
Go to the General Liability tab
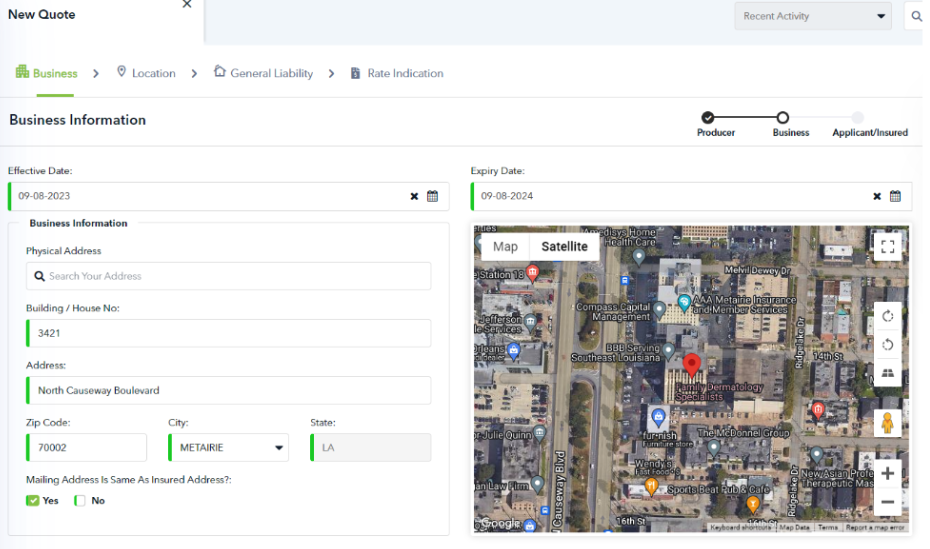coord(263,73)
